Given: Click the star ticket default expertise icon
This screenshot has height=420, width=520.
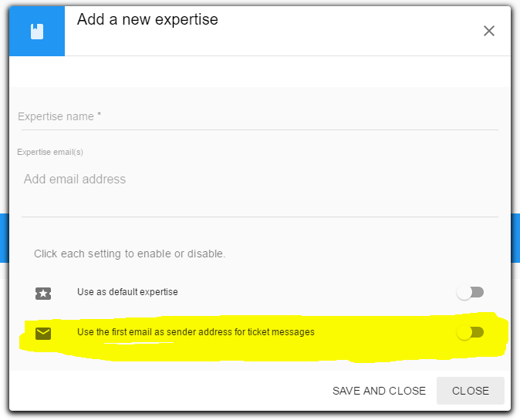Looking at the screenshot, I should 43,293.
